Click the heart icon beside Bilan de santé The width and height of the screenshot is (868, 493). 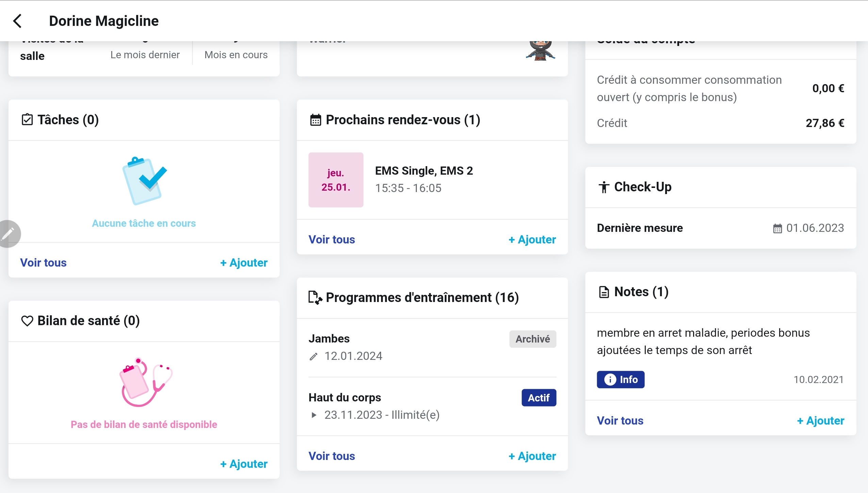click(x=27, y=321)
